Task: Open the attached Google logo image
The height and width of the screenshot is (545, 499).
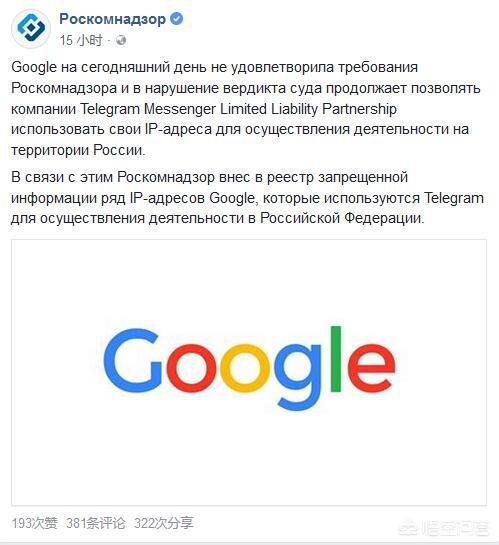Action: pos(249,372)
